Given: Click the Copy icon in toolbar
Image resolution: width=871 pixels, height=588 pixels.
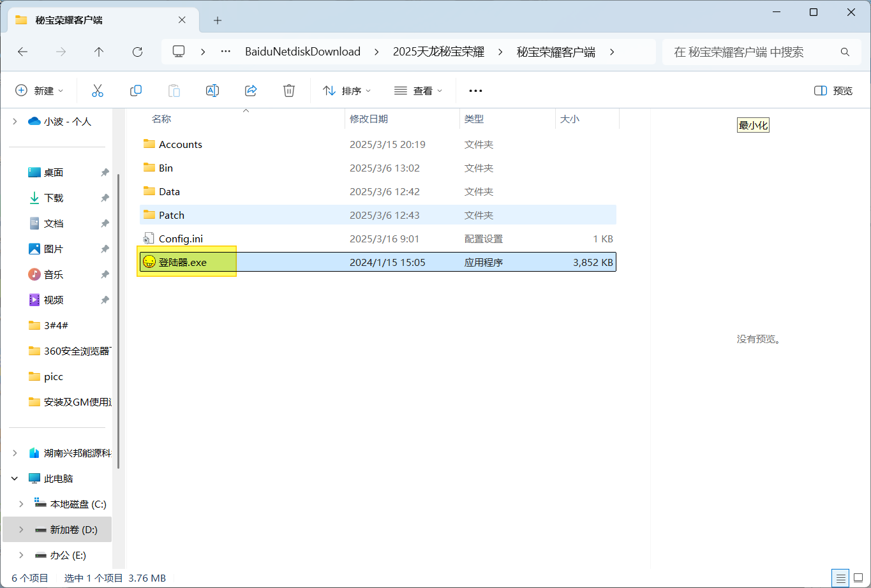Looking at the screenshot, I should pos(136,91).
